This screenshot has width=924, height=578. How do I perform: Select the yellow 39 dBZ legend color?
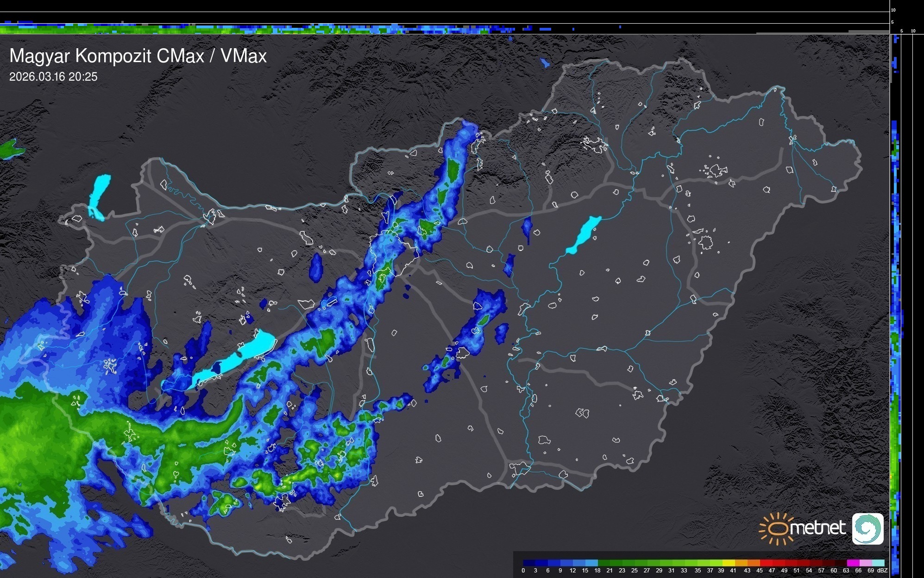(728, 563)
